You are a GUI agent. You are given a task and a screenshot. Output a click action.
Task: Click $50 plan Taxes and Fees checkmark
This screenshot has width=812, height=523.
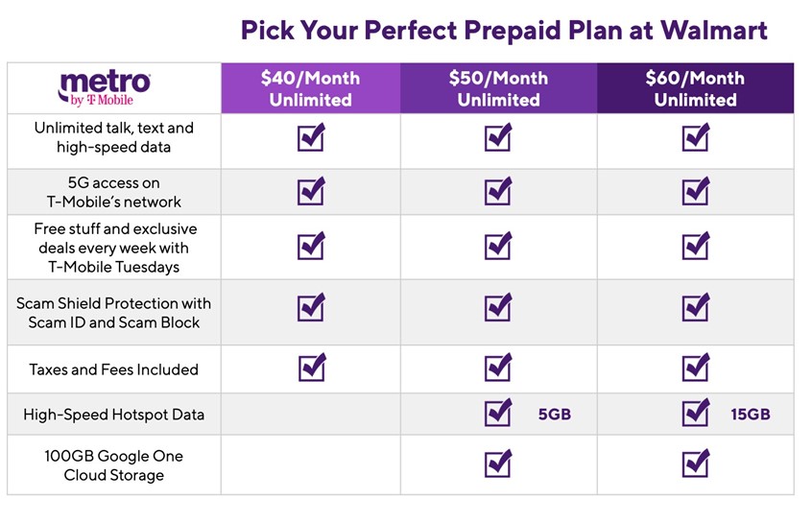click(498, 368)
